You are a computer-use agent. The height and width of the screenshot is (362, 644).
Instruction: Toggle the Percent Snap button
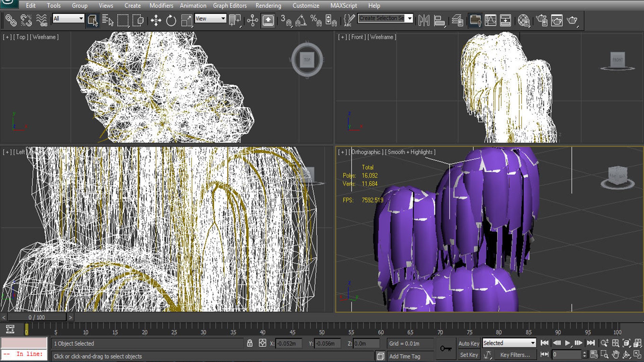point(316,20)
